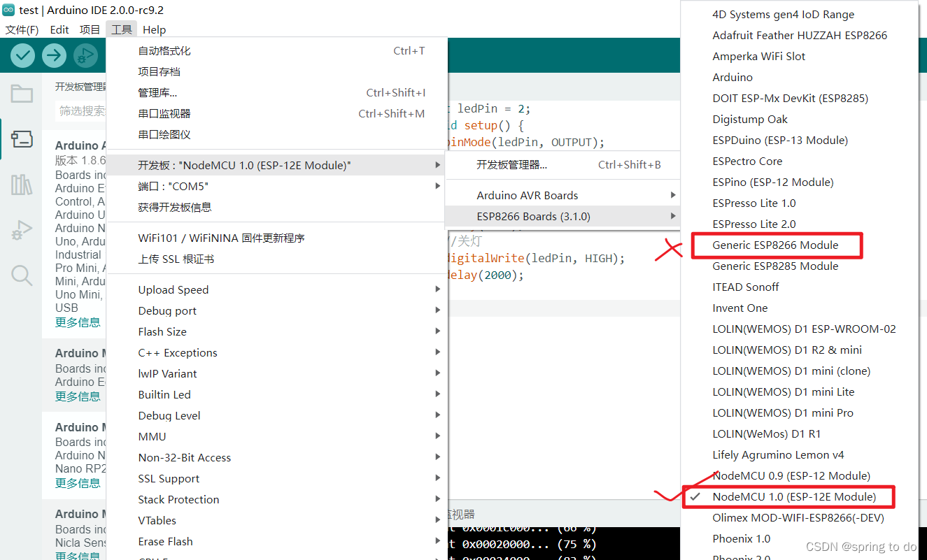927x560 pixels.
Task: Select Adafruit Feather HUZZAH ESP8266 board
Action: coord(799,36)
